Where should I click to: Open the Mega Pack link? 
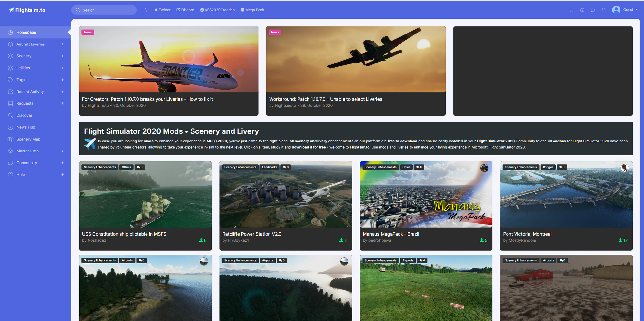[x=252, y=10]
